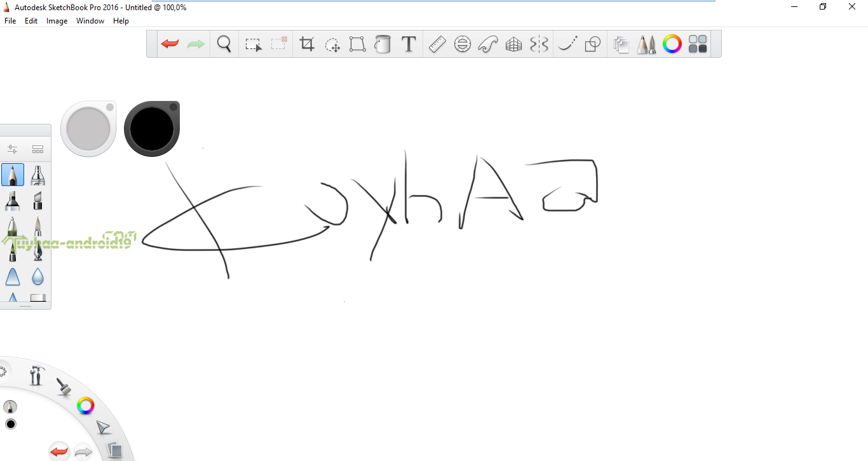Select the fountain pen nib brush
Viewport: 868px width, 461px height.
(x=37, y=252)
